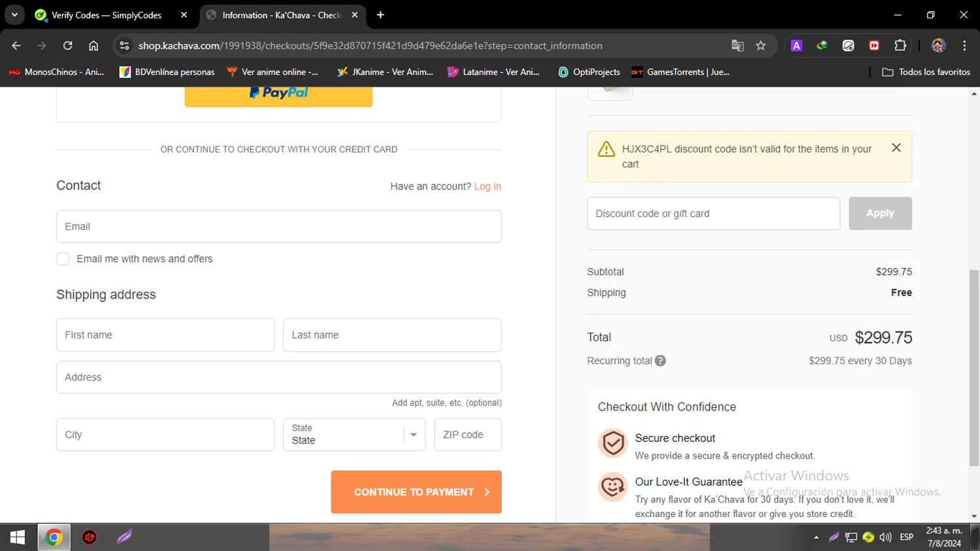Open JKanime bookmark
980x551 pixels.
(x=385, y=72)
